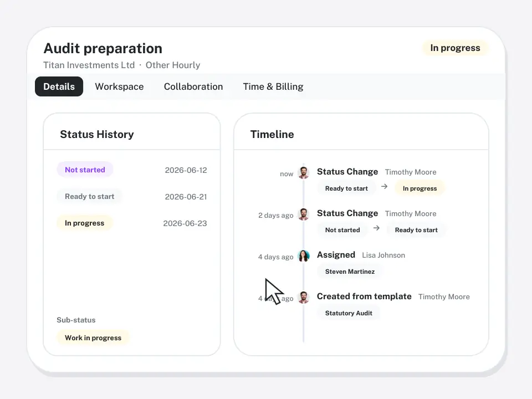Image resolution: width=532 pixels, height=399 pixels.
Task: Click the Ready to start chip in the '2 days ago' entry
Action: pos(416,229)
